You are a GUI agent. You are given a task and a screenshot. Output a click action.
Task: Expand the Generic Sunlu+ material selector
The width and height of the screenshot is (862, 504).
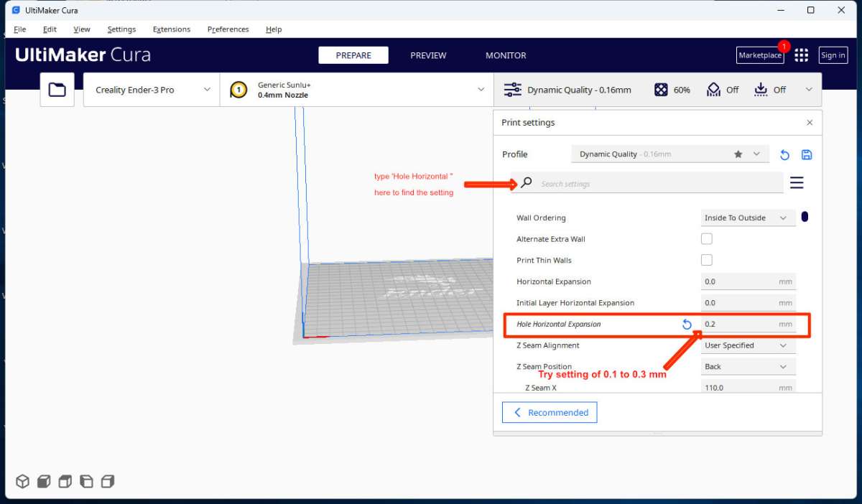356,90
